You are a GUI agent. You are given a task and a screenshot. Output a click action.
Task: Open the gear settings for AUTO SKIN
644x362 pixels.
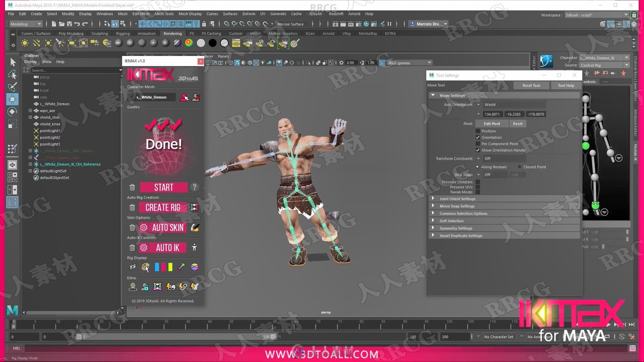(144, 228)
